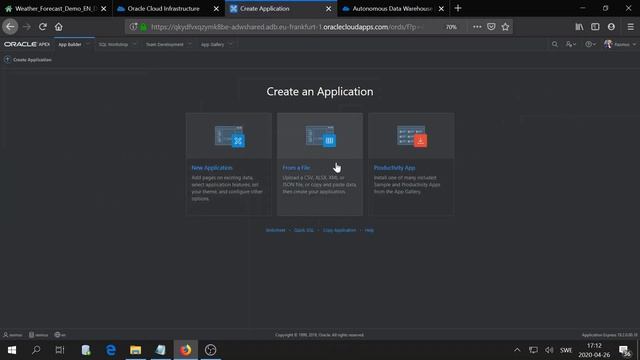The image size is (640, 360).
Task: Switch to Weather_Forecast_Demo browser tab
Action: point(52,9)
